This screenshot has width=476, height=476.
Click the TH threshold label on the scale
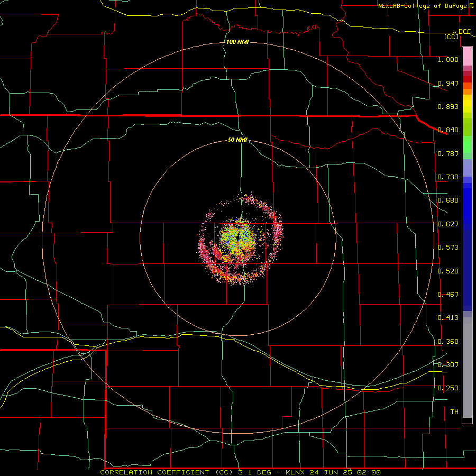click(x=454, y=412)
